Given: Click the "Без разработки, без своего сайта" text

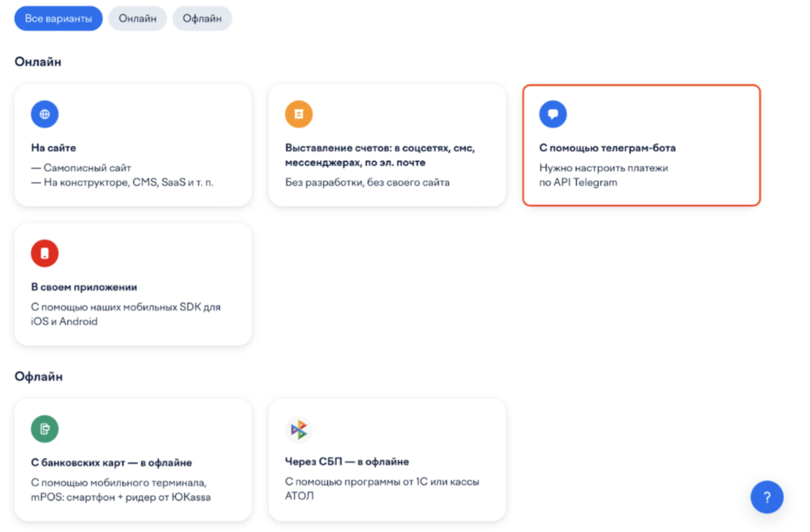Looking at the screenshot, I should coord(367,182).
